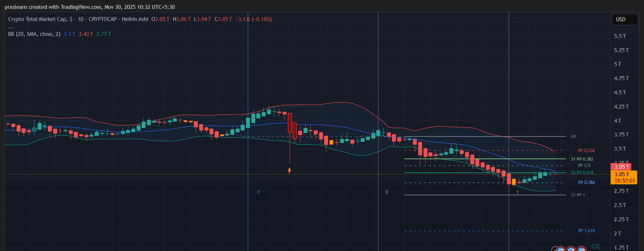
Task: Click the close value C3.05 T
Action: point(223,19)
